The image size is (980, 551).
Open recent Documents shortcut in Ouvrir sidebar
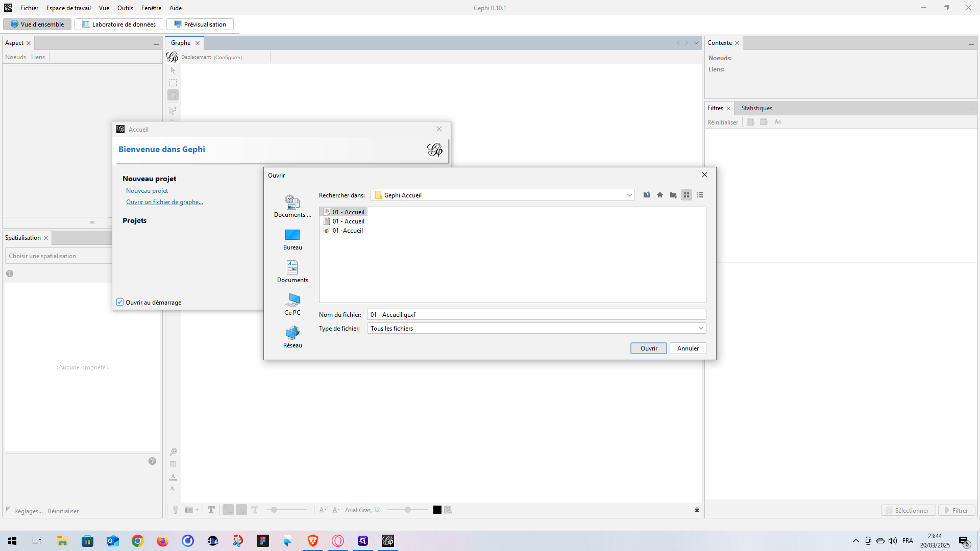(x=292, y=206)
